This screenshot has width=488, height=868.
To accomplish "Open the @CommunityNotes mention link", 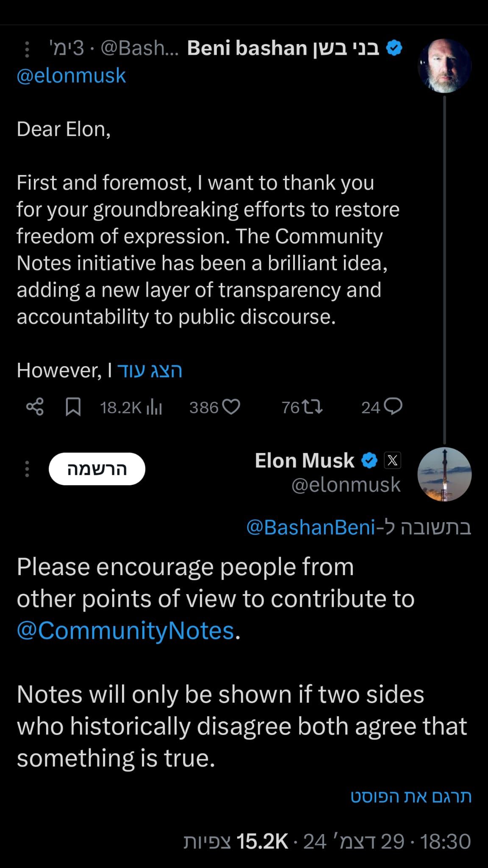I will 125,631.
